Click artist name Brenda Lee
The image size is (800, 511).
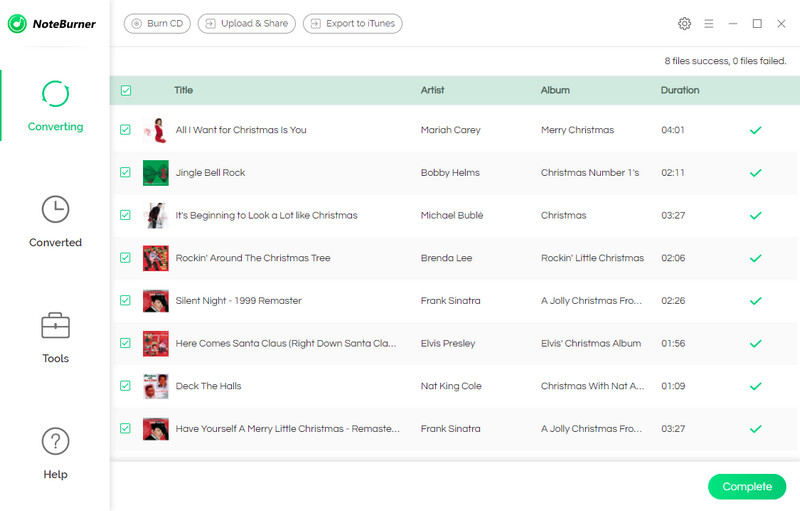tap(446, 258)
